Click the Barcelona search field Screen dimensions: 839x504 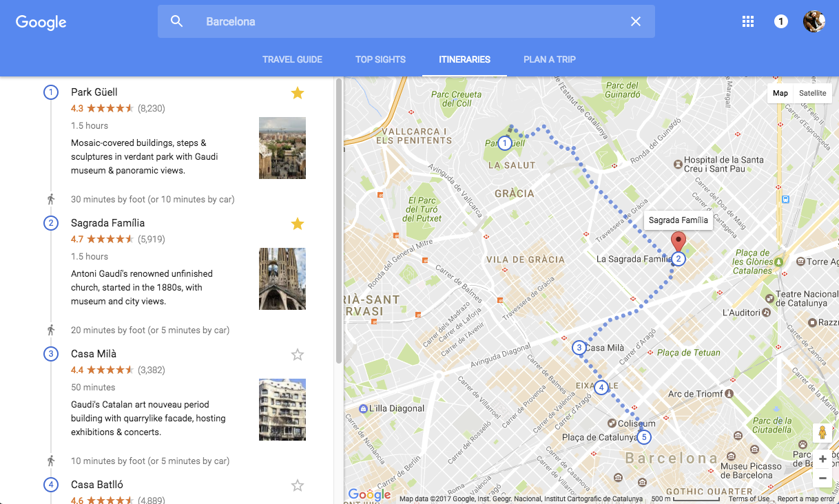(x=406, y=21)
